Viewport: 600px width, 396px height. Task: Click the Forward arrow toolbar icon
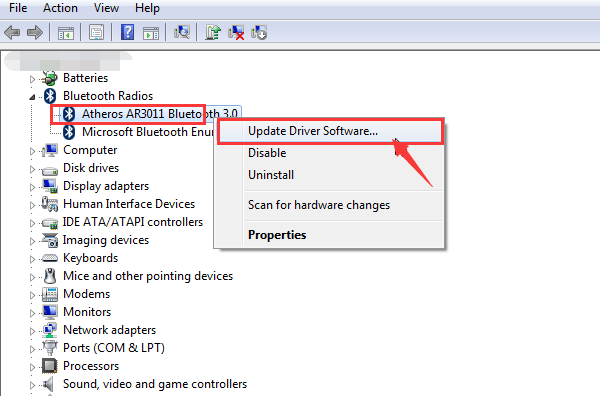click(x=34, y=32)
